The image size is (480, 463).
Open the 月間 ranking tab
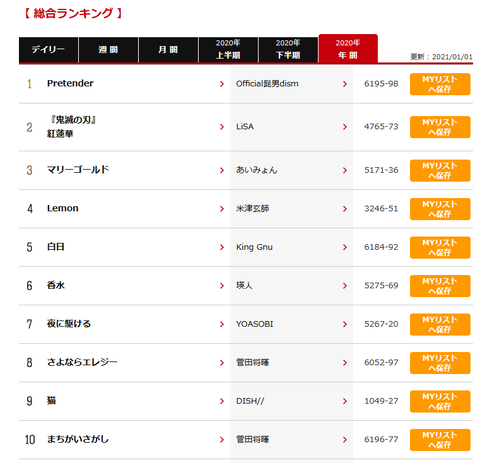point(168,50)
